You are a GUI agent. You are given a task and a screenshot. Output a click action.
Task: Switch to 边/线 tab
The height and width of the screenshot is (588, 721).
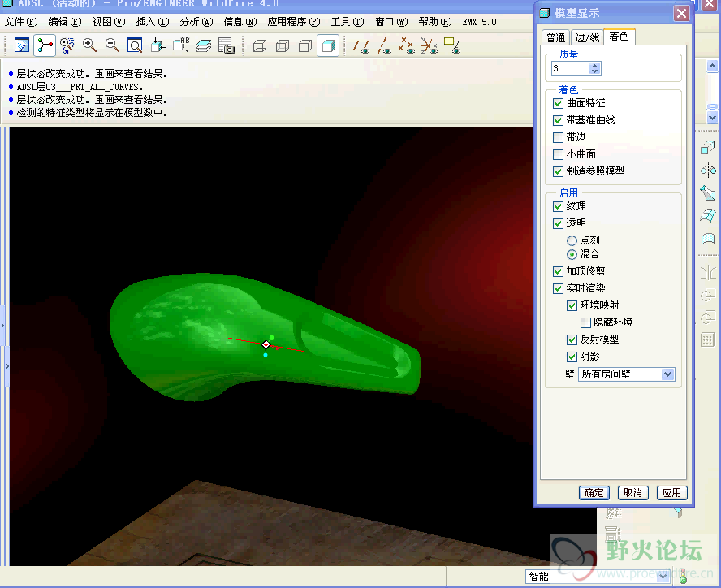point(587,37)
